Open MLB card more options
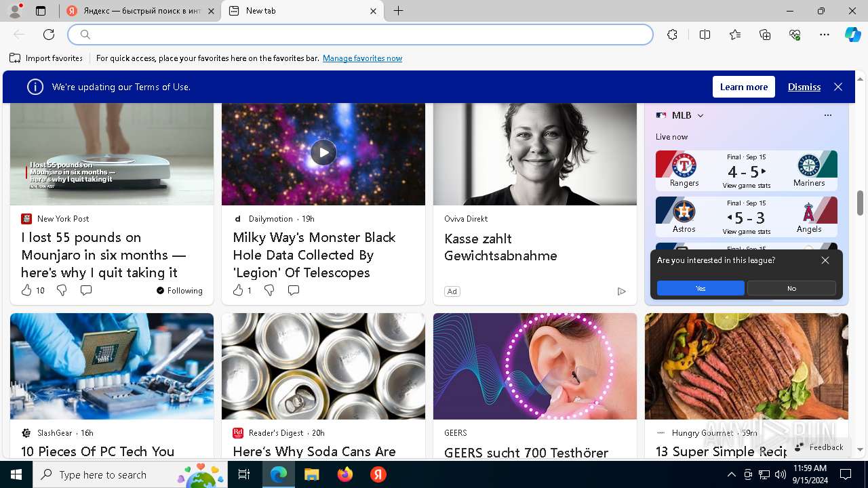The height and width of the screenshot is (488, 868). tap(827, 115)
